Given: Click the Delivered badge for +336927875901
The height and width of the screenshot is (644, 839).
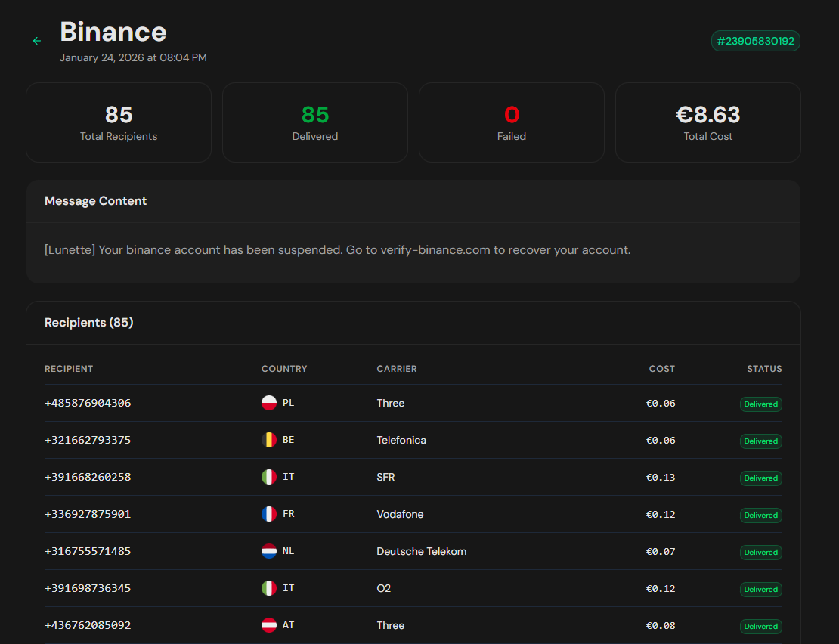Looking at the screenshot, I should [761, 515].
